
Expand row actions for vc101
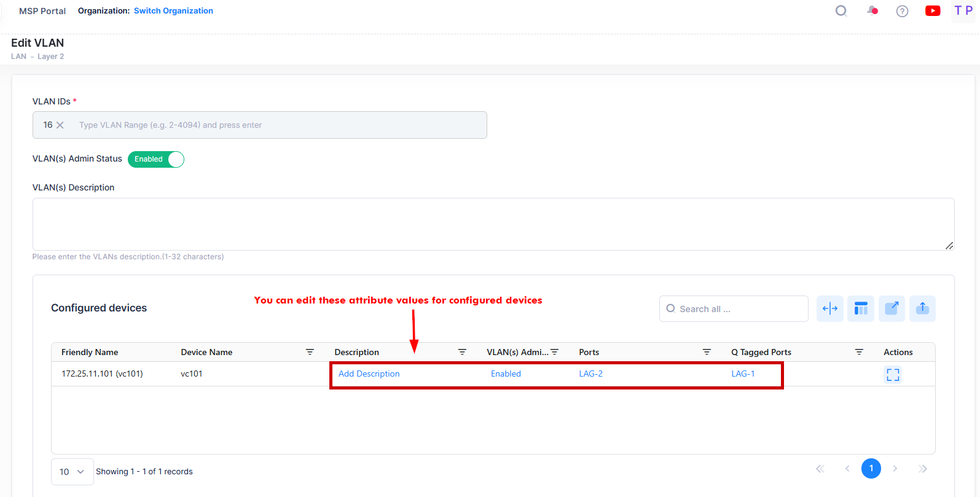[893, 374]
